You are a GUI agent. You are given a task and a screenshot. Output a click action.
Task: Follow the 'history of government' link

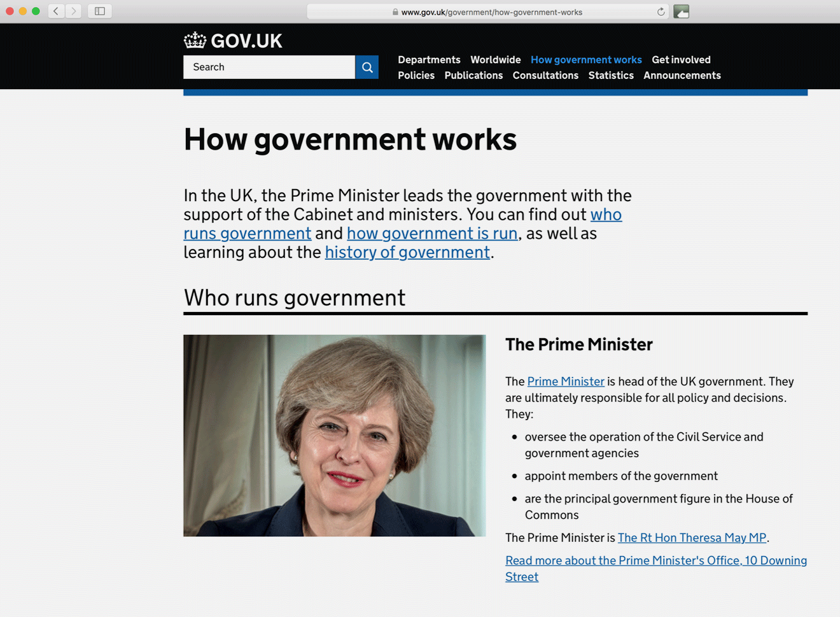tap(407, 253)
